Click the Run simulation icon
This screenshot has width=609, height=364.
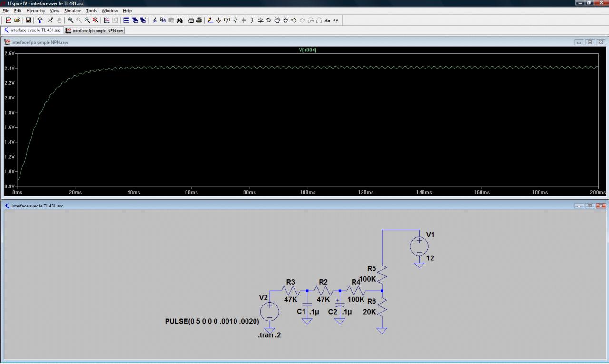(x=50, y=20)
